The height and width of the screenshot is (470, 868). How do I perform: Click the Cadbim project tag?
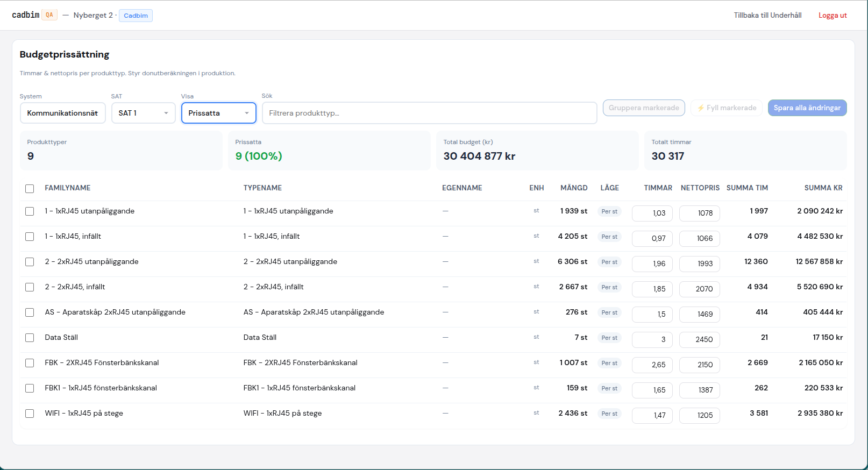136,16
